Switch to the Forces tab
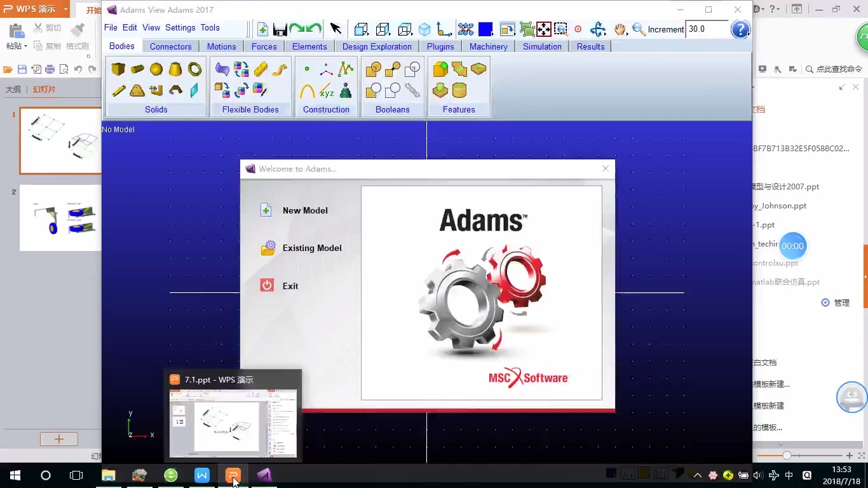 (264, 46)
